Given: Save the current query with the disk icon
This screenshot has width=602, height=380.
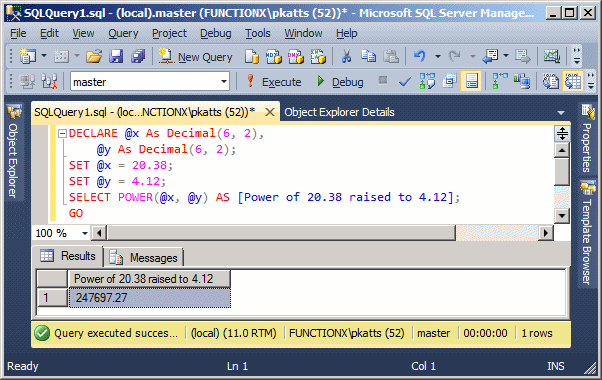Looking at the screenshot, I should click(116, 56).
